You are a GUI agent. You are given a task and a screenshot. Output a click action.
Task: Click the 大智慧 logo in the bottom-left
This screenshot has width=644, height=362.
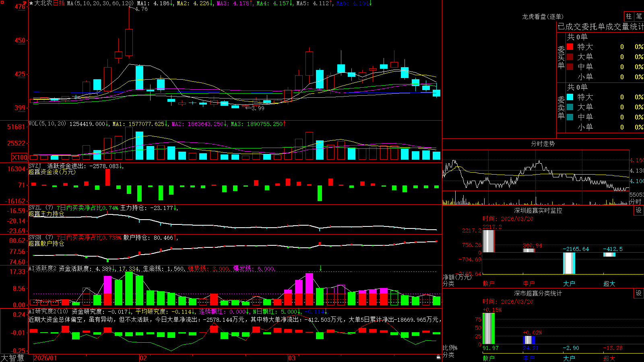click(x=12, y=358)
